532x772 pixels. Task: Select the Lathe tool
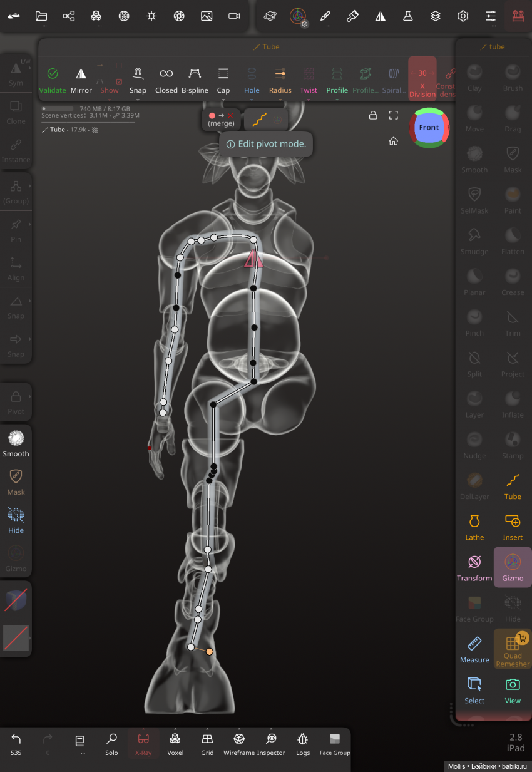click(474, 526)
